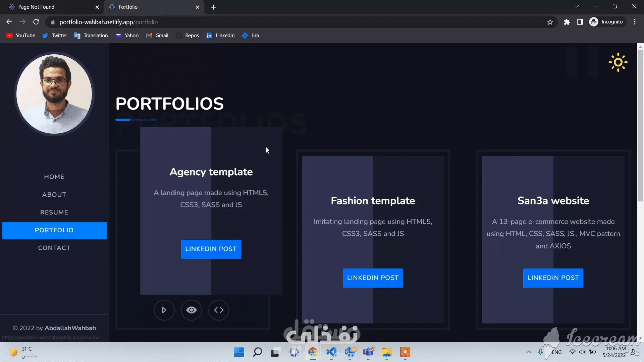Image resolution: width=644 pixels, height=362 pixels.
Task: Expand the tab search chevron
Action: 577,6
